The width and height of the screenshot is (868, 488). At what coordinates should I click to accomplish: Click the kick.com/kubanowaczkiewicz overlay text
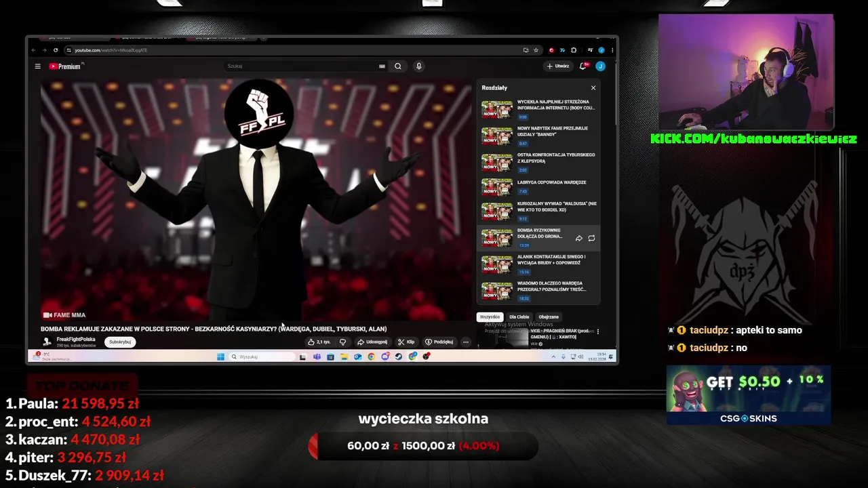pos(753,139)
